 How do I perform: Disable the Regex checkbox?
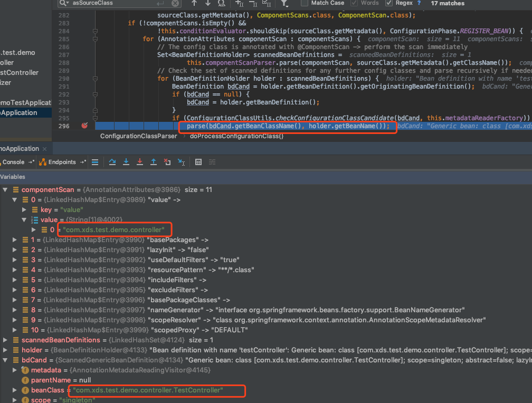tap(389, 3)
